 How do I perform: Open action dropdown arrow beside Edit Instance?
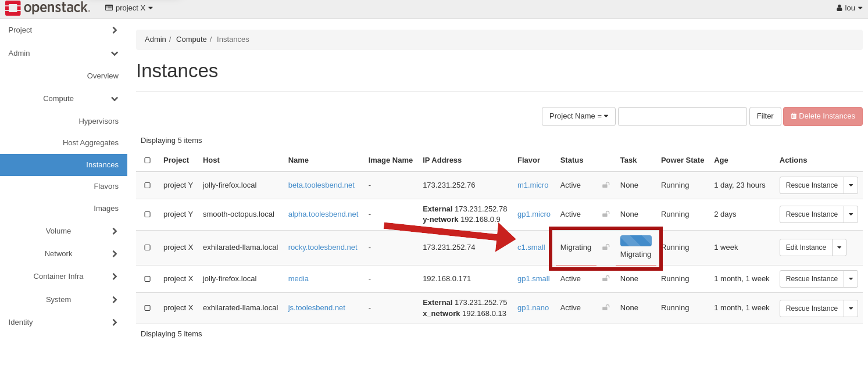coord(839,247)
